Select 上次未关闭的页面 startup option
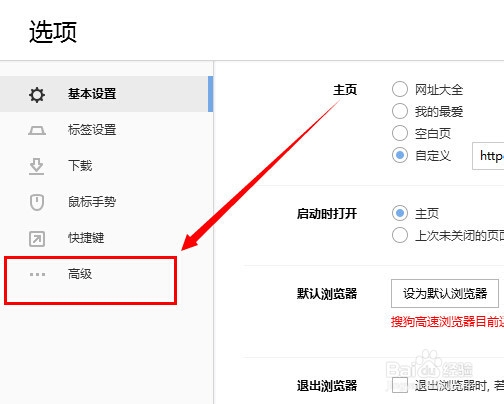The width and height of the screenshot is (504, 404). point(400,235)
